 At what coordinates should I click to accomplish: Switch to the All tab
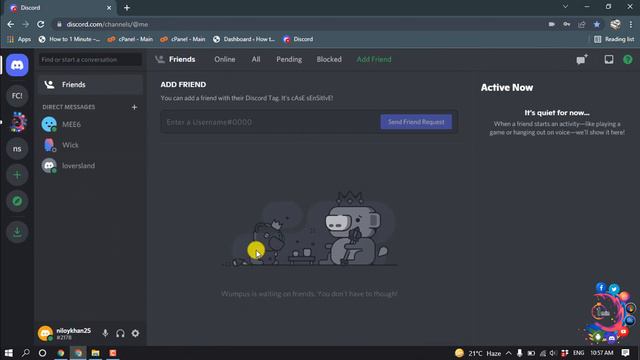coord(256,60)
